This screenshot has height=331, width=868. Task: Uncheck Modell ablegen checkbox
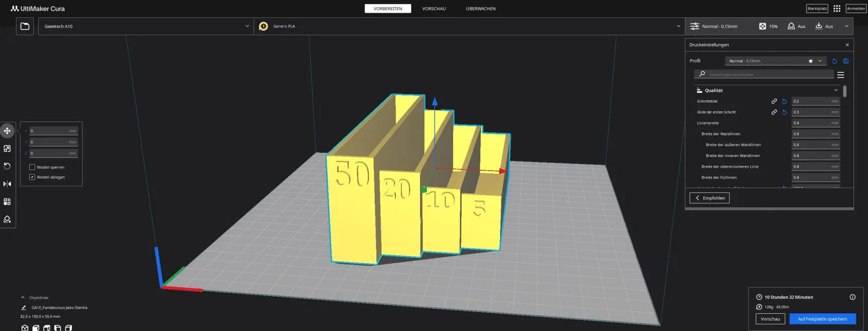click(32, 177)
